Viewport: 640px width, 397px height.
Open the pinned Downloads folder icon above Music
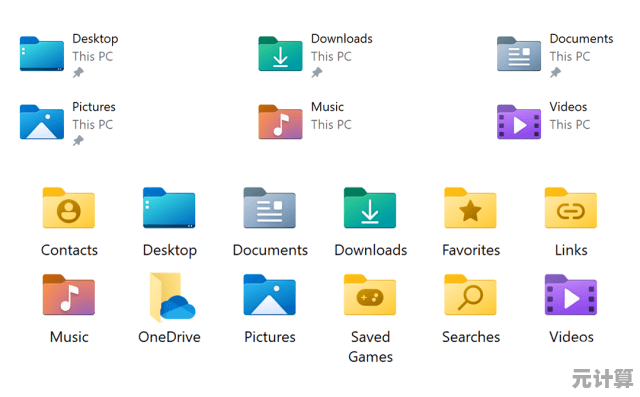click(280, 54)
